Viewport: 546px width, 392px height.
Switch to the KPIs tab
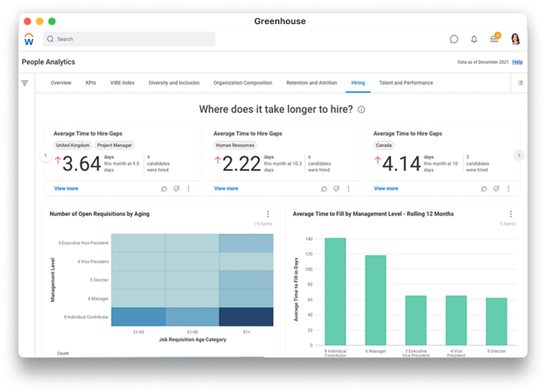90,83
